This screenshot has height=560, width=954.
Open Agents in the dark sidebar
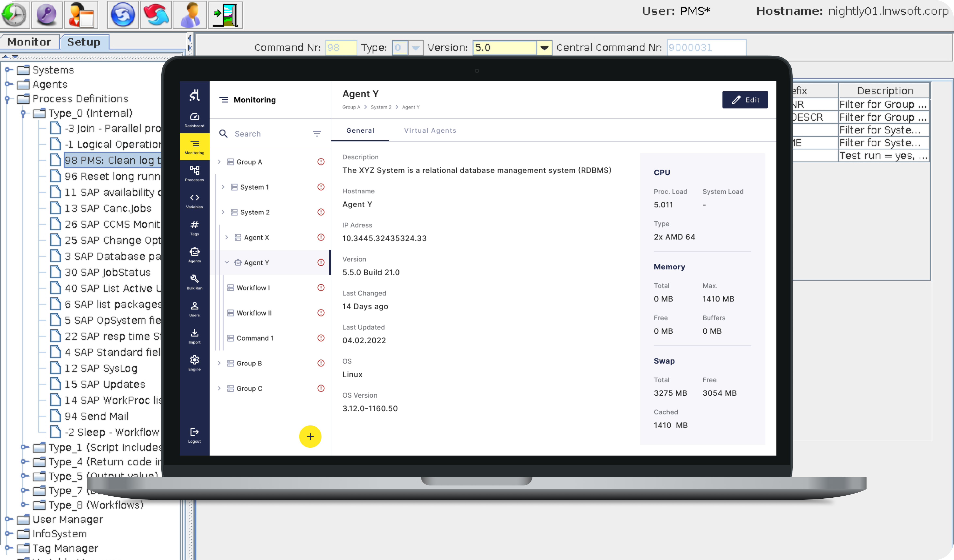tap(194, 255)
